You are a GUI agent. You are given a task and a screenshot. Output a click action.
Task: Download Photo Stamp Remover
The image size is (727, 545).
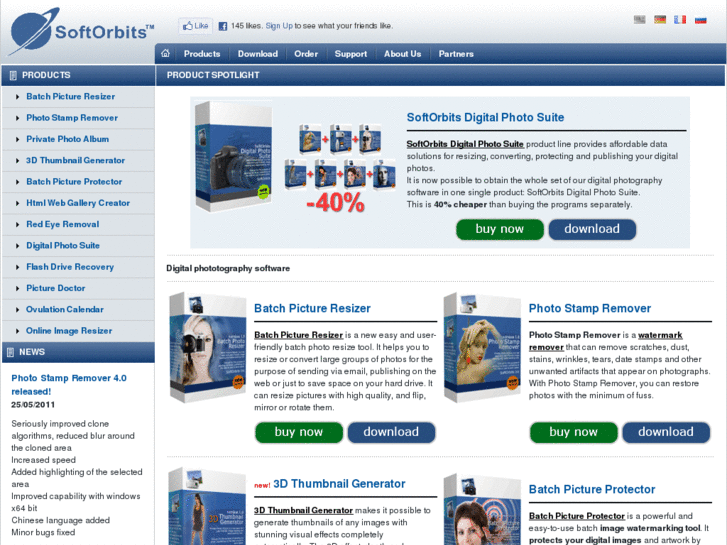click(x=666, y=432)
